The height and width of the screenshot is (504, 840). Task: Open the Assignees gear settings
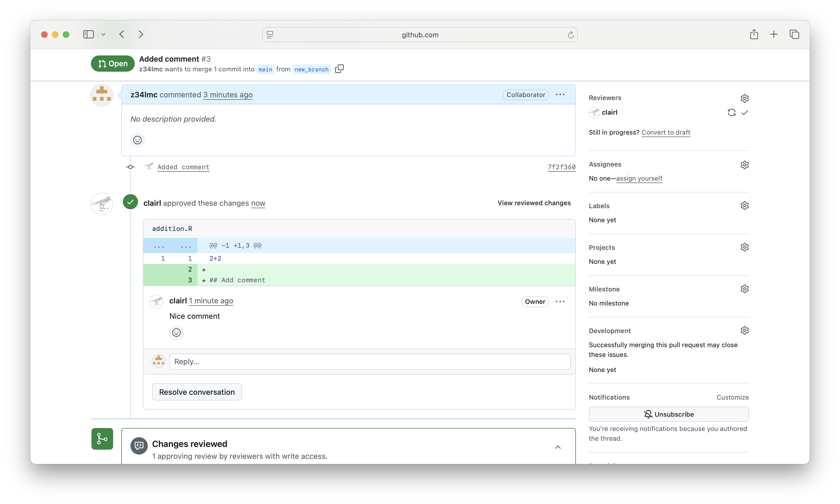[744, 165]
